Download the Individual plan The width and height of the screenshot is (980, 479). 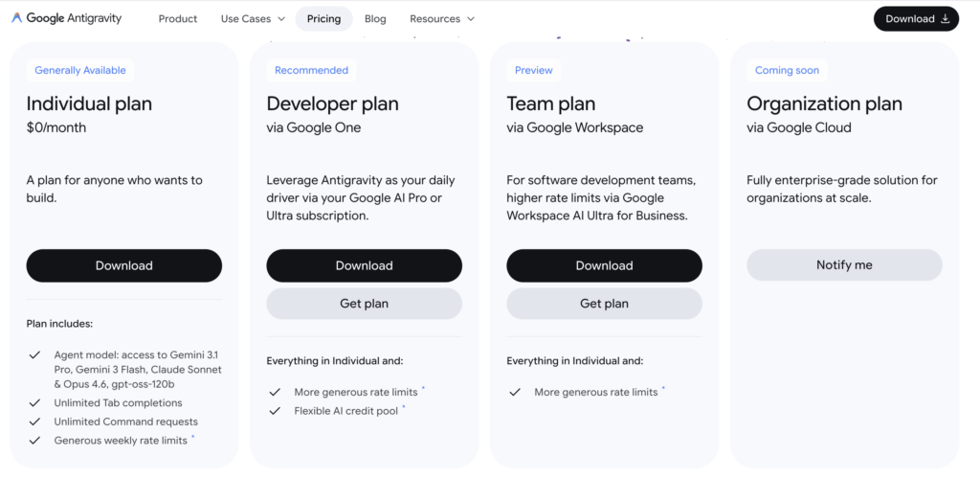pos(124,265)
